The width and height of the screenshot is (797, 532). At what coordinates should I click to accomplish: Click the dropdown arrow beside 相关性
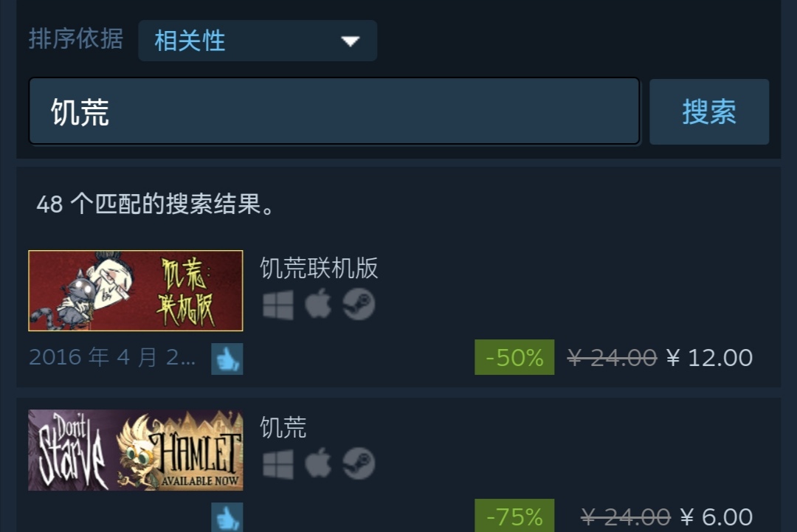[351, 41]
